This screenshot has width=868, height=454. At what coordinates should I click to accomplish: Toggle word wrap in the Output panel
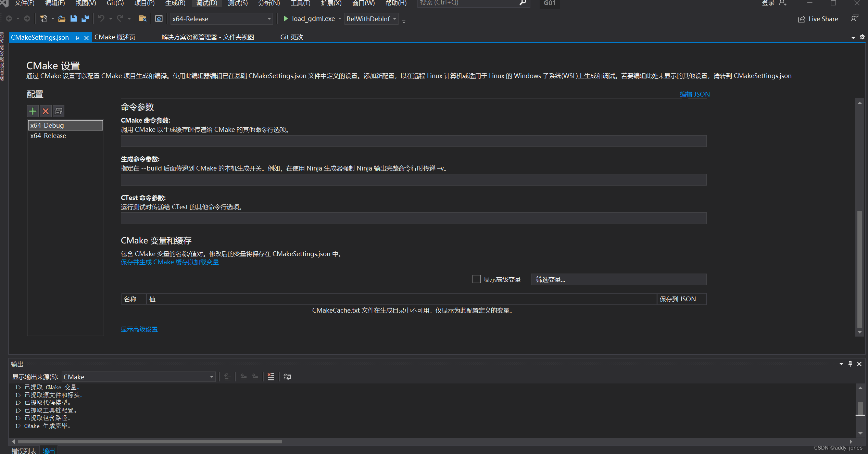[x=287, y=377]
